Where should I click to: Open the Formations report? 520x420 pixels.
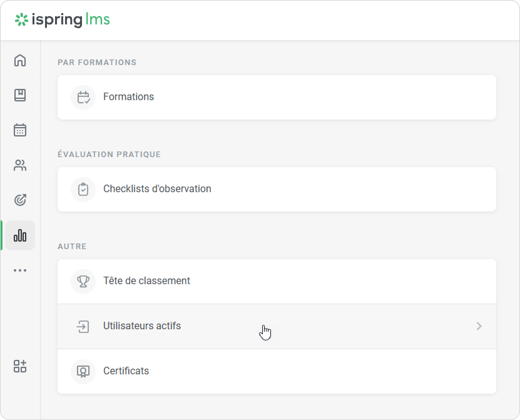tap(129, 97)
